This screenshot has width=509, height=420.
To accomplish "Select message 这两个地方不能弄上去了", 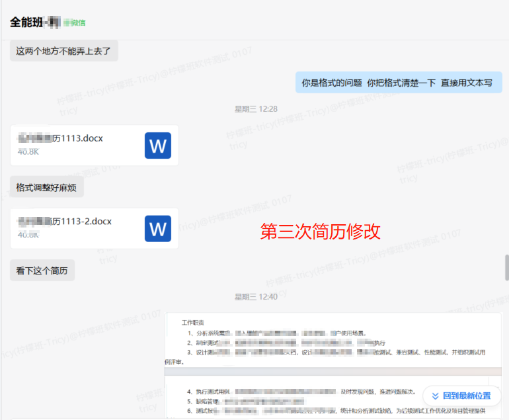I will pyautogui.click(x=63, y=50).
